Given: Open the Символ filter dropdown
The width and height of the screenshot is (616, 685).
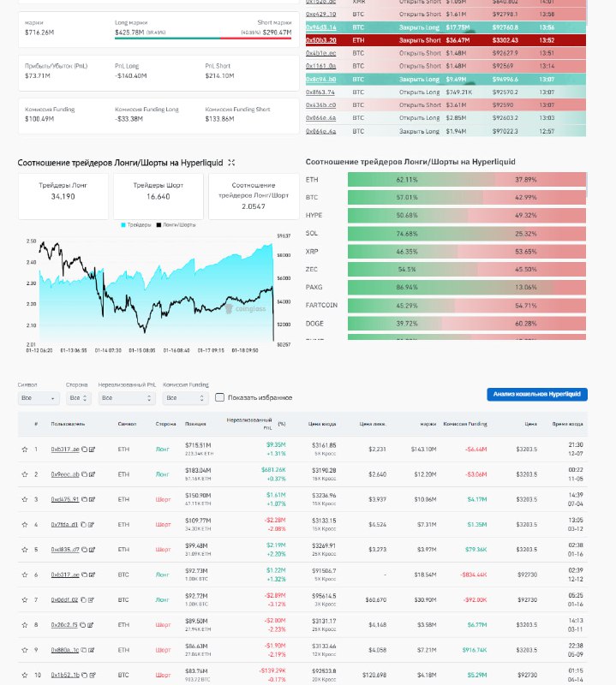Looking at the screenshot, I should (x=39, y=398).
